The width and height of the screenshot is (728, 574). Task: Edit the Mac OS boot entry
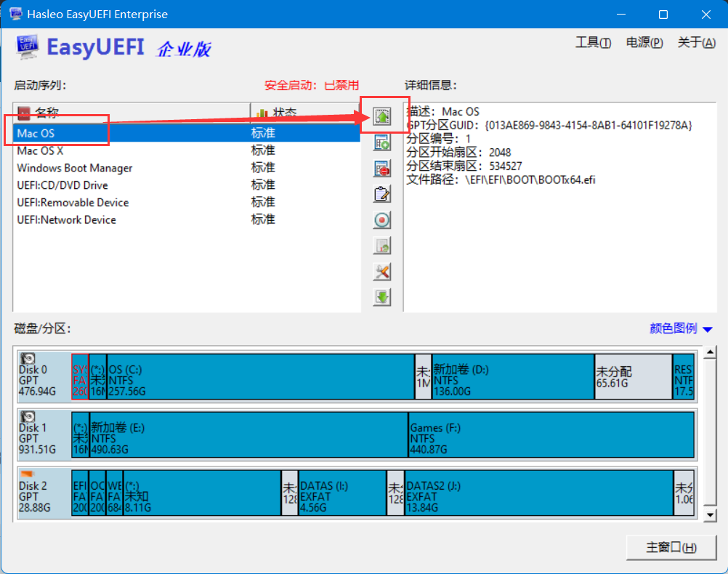381,194
